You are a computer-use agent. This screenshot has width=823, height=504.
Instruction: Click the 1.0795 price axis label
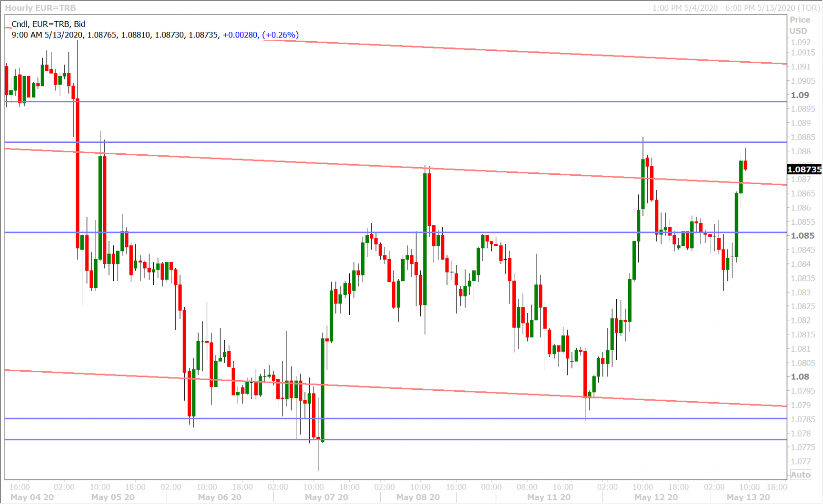(802, 391)
